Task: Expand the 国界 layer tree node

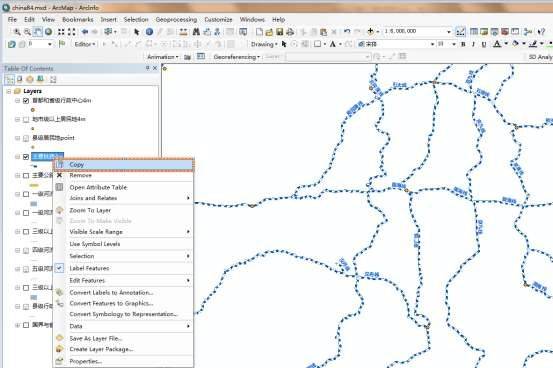Action: [17, 325]
